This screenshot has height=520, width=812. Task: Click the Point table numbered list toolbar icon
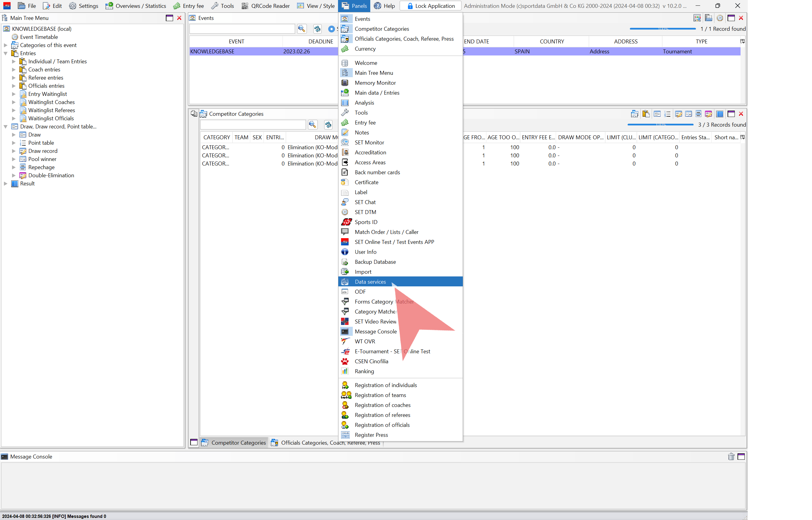[667, 114]
